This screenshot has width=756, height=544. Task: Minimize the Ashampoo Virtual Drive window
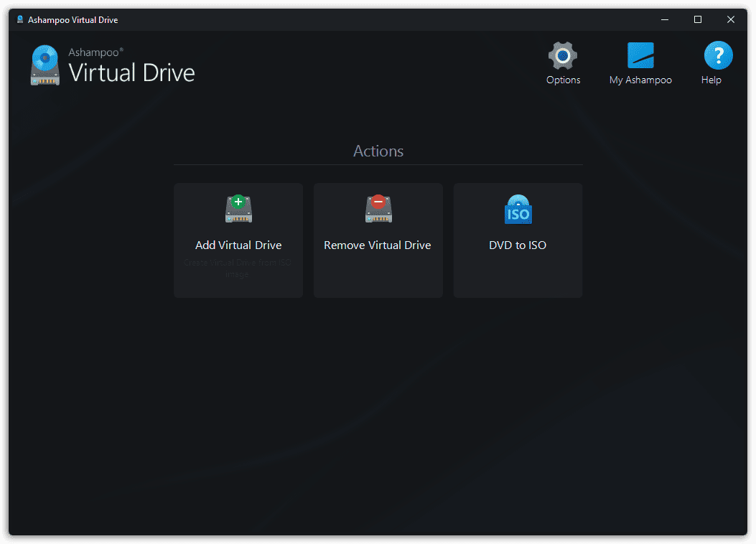click(x=665, y=20)
